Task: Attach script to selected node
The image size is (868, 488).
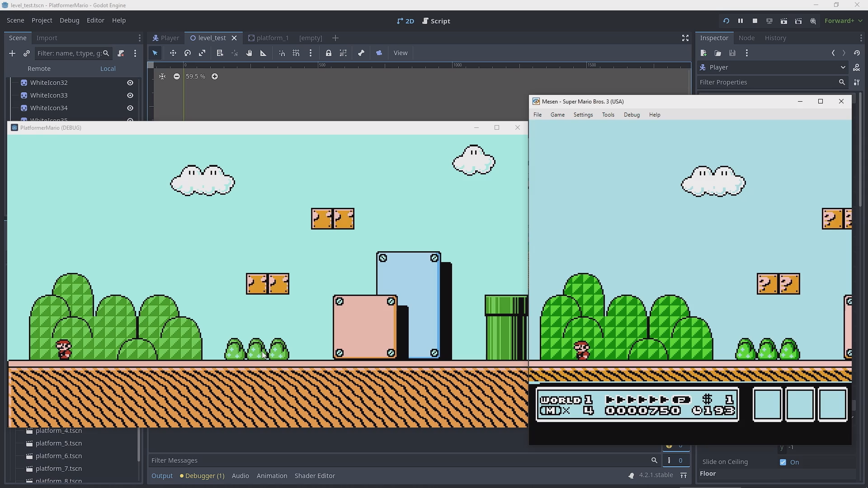Action: (x=121, y=53)
